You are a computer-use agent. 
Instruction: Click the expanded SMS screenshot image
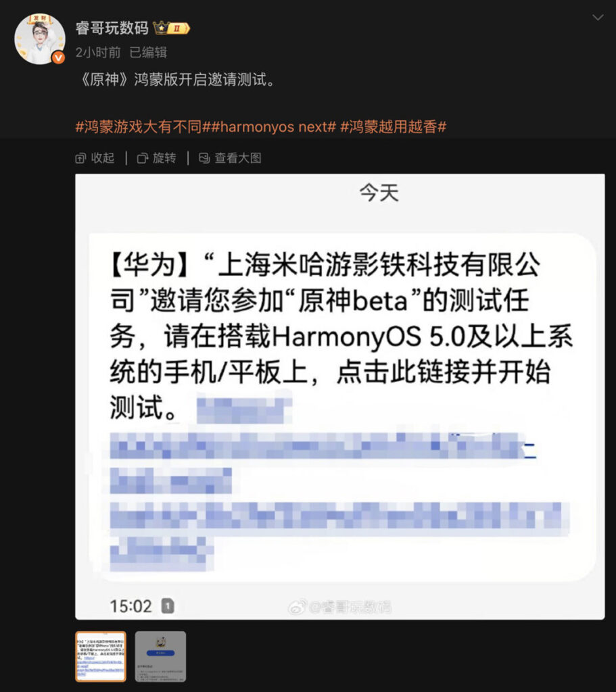(340, 396)
